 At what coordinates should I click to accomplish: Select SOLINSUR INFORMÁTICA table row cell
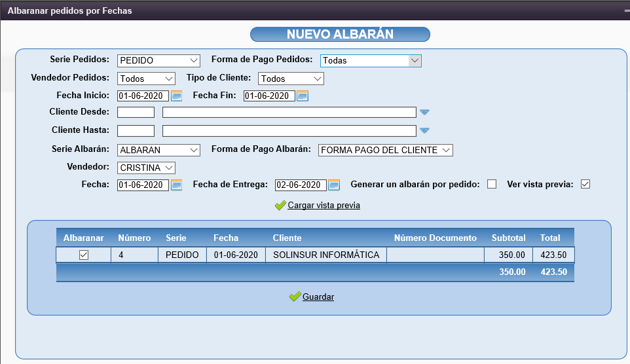coord(326,255)
